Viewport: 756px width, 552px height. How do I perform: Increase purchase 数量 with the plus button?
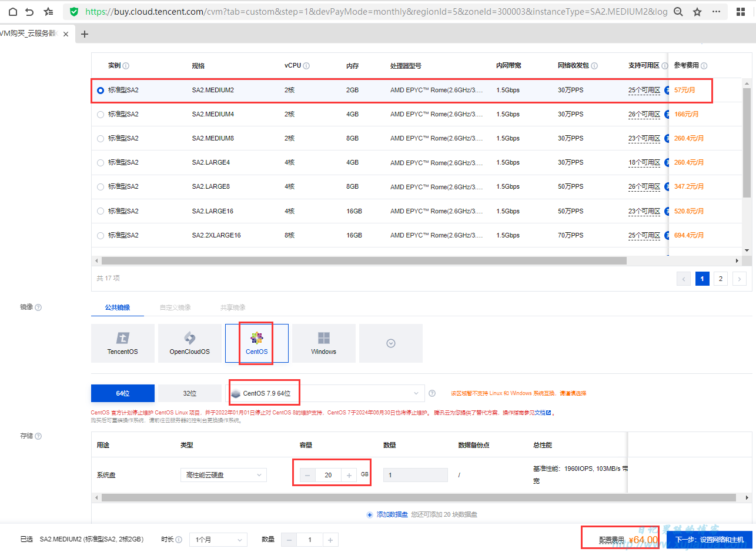(x=330, y=540)
